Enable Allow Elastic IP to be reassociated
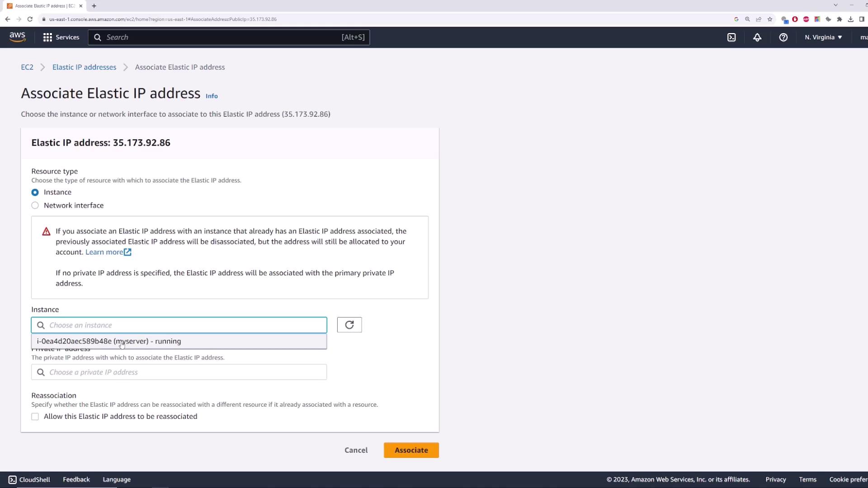The width and height of the screenshot is (868, 488). (35, 417)
